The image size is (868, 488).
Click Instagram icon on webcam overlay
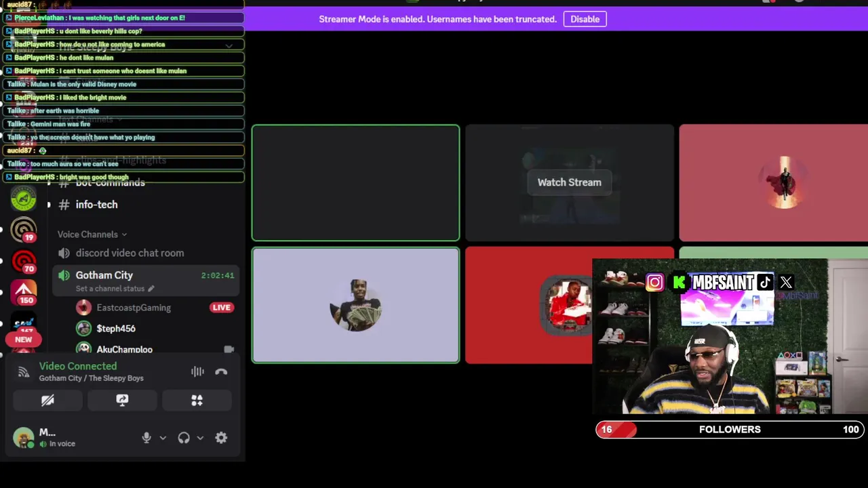(x=654, y=283)
